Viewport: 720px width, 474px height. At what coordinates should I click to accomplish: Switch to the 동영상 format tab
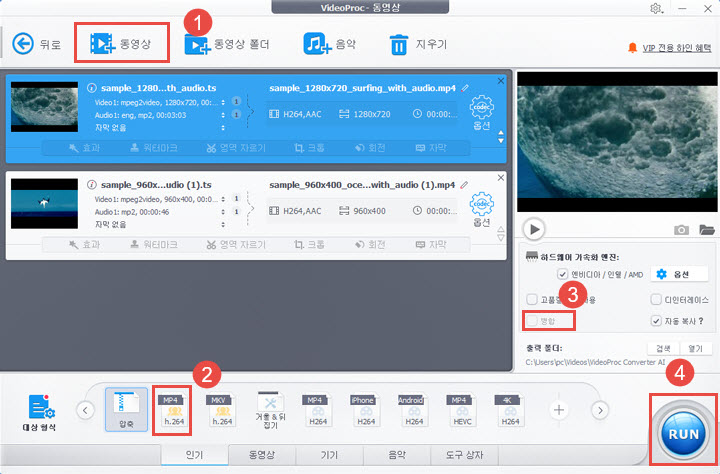262,455
